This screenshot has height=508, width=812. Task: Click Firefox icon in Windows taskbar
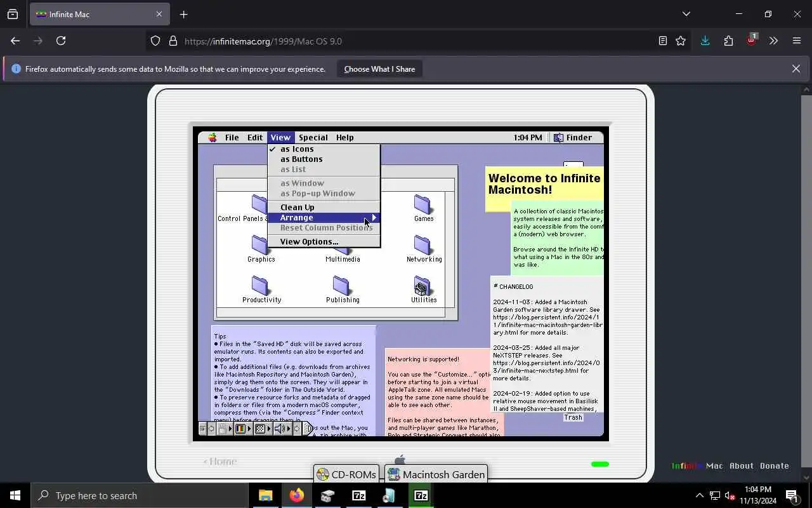pyautogui.click(x=297, y=495)
